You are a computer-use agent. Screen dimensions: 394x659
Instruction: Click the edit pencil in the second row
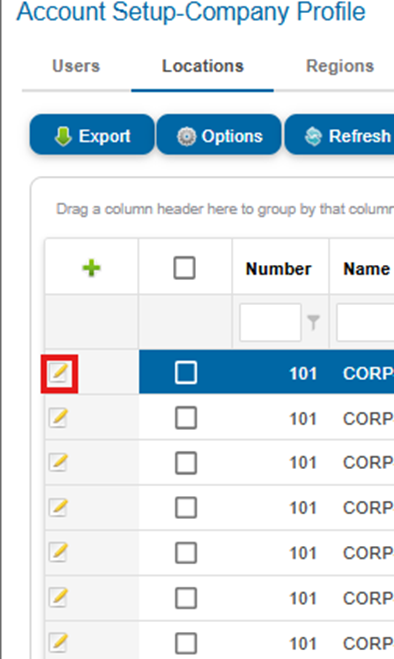[x=58, y=418]
